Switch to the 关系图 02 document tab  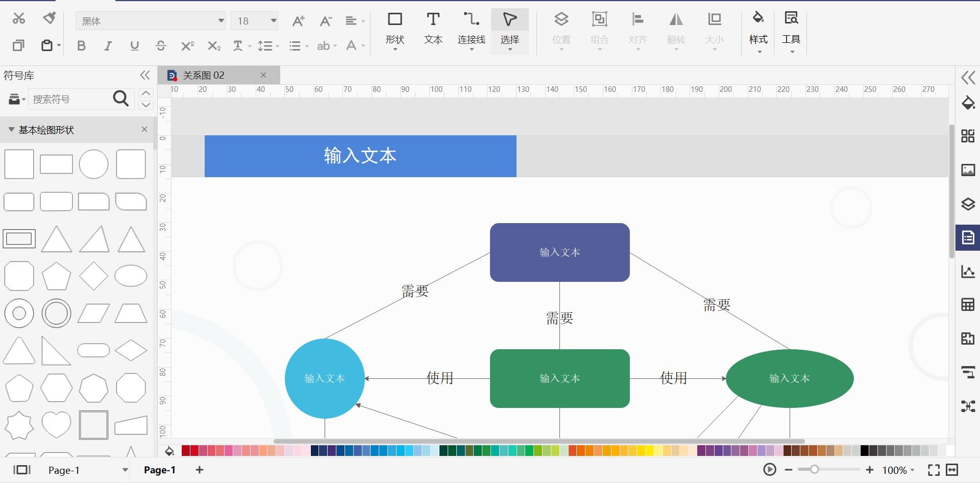pyautogui.click(x=204, y=76)
